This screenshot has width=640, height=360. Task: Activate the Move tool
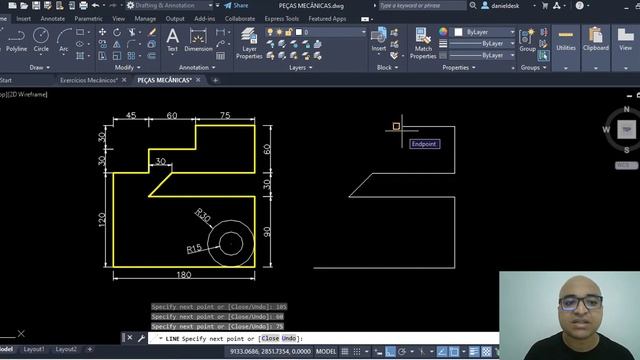(102, 32)
